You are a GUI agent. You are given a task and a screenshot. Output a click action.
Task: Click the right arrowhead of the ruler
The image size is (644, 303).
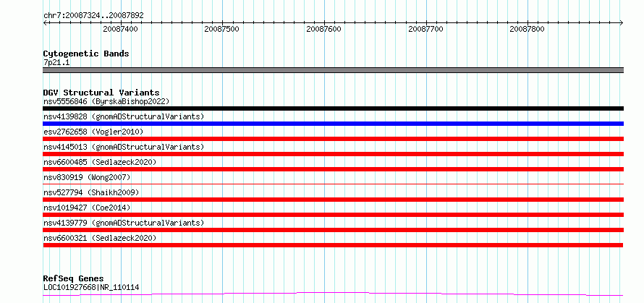[622, 22]
